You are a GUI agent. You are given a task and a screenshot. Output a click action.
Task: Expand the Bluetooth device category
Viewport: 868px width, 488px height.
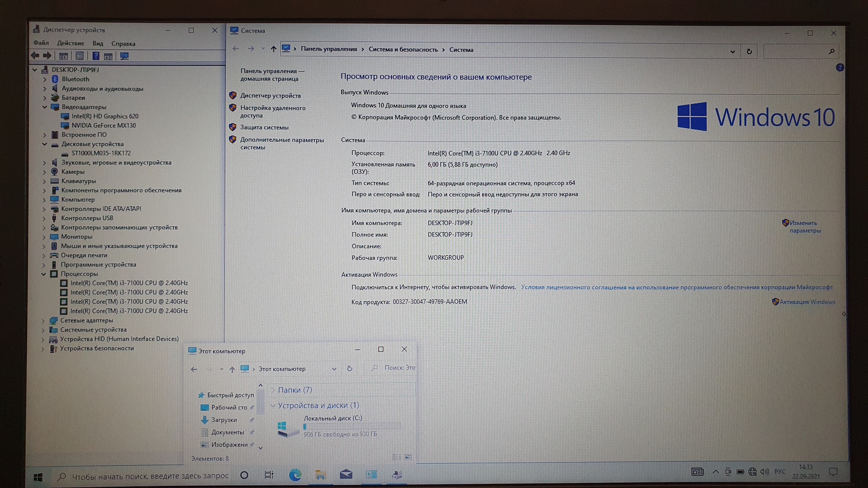click(45, 79)
